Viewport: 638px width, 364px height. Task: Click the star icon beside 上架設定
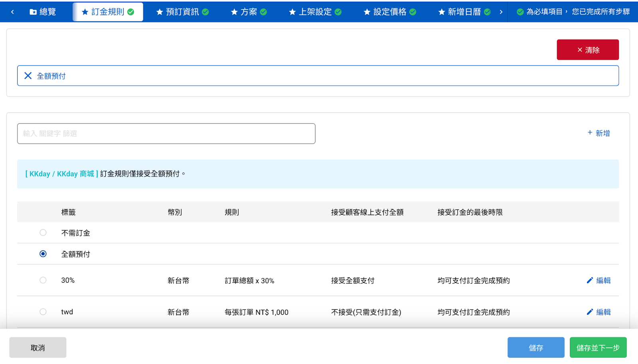point(292,12)
